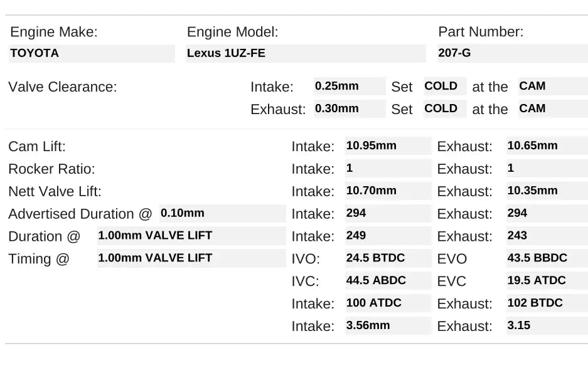
Task: Click the Engine Make field containing TOYOTA
Action: click(x=92, y=53)
